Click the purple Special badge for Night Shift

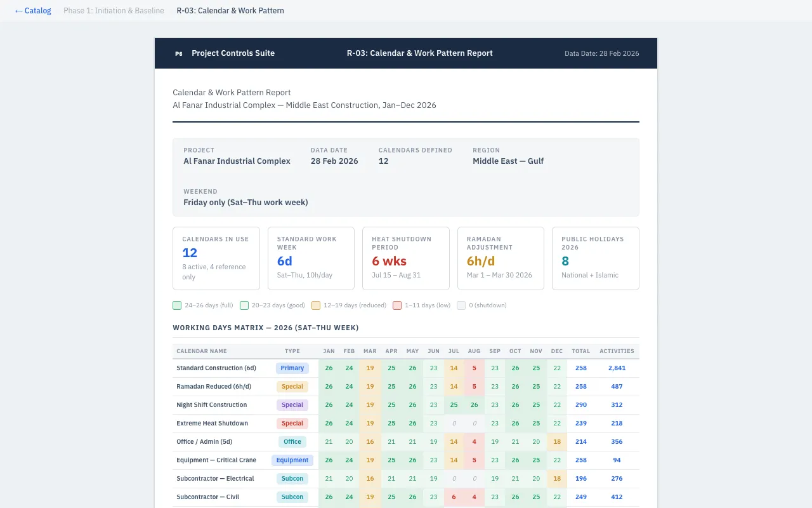point(292,405)
